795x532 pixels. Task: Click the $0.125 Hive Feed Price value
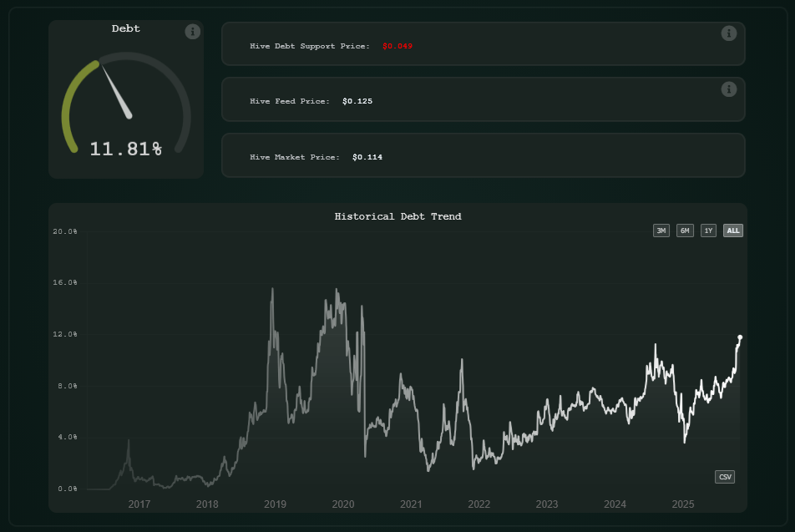click(357, 101)
